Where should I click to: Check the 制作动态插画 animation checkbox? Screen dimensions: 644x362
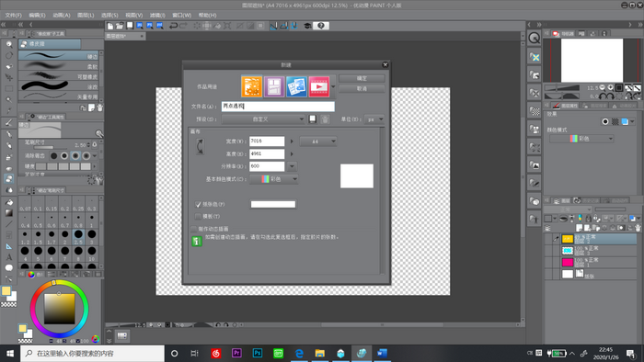(194, 229)
